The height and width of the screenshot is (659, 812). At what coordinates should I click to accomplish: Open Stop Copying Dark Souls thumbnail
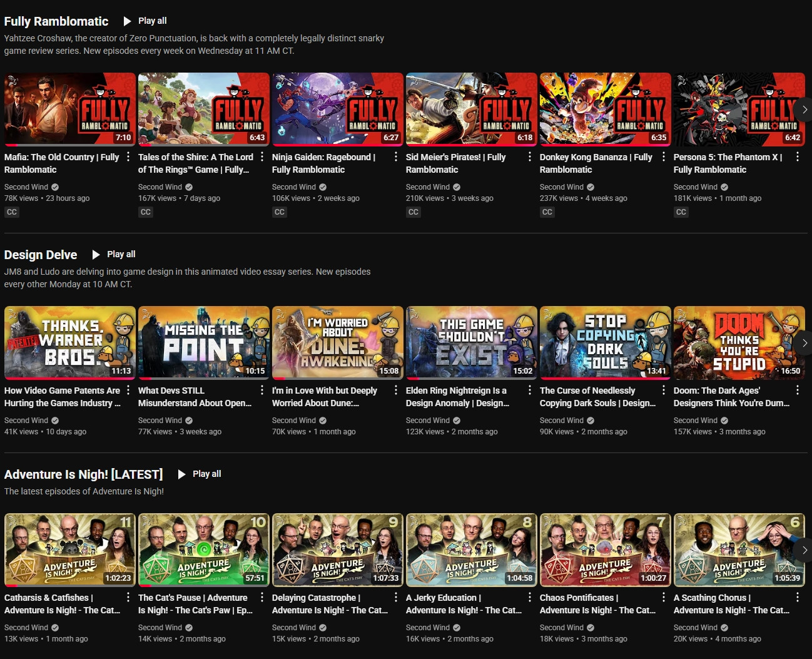coord(606,343)
